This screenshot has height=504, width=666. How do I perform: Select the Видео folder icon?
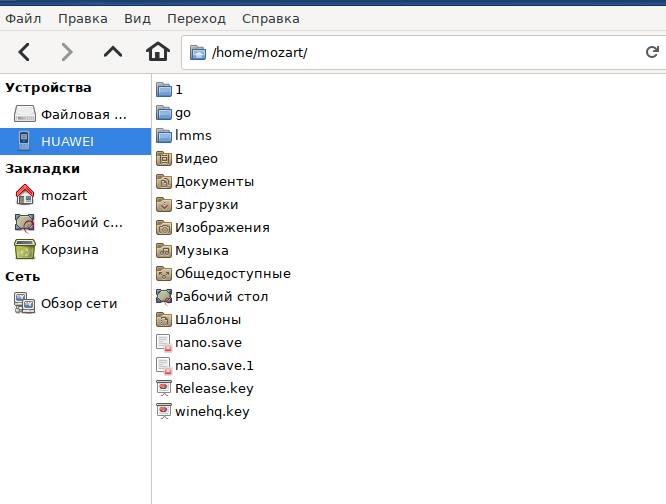coord(164,158)
